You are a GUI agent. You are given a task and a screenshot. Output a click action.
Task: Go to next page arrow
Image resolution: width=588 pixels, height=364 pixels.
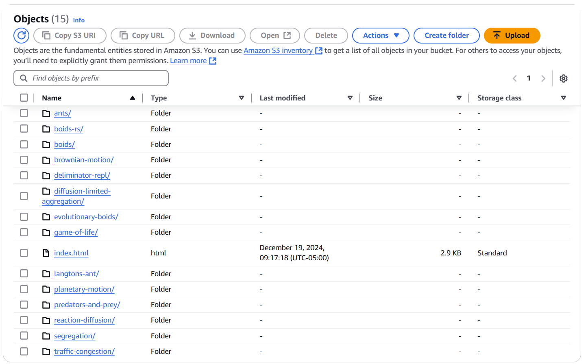543,78
